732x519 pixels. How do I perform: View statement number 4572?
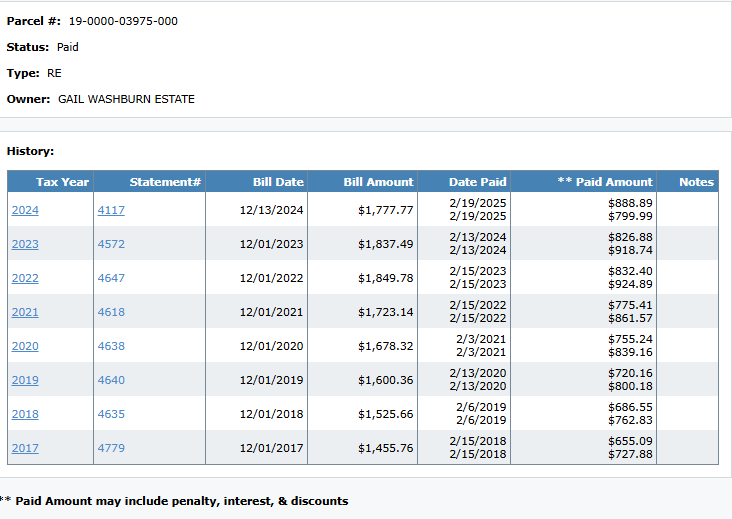pos(111,244)
